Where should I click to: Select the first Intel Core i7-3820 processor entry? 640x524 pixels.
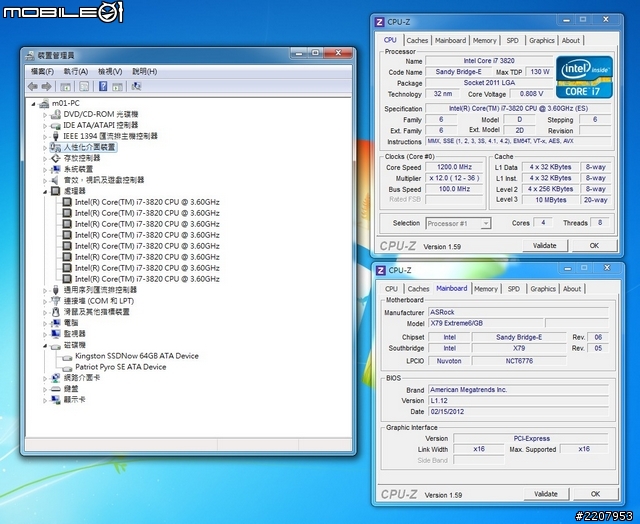tap(147, 202)
